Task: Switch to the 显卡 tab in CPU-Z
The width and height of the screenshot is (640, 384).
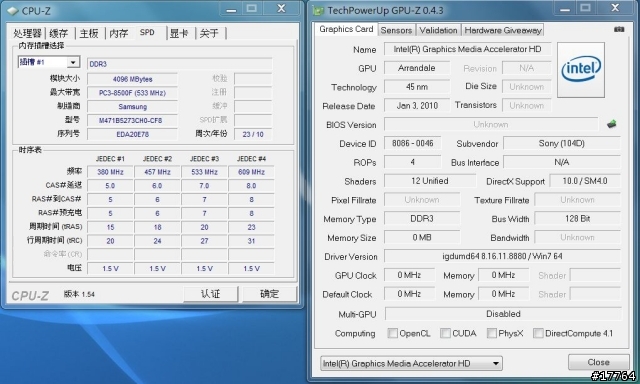Action: pyautogui.click(x=179, y=33)
